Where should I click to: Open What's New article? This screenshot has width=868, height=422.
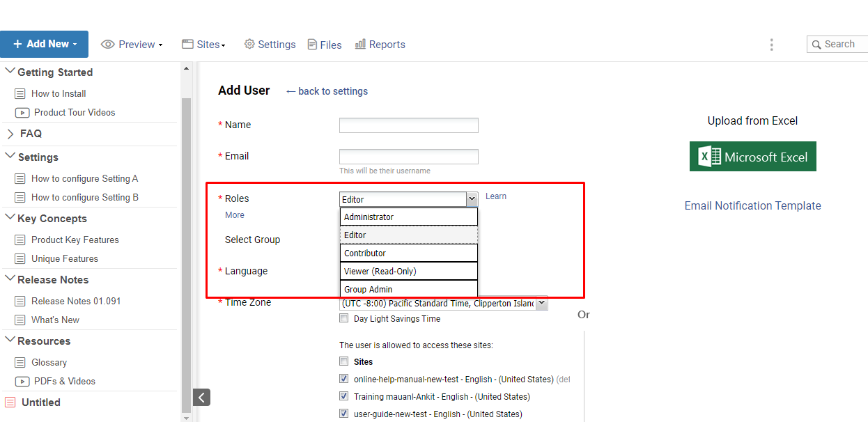[55, 320]
